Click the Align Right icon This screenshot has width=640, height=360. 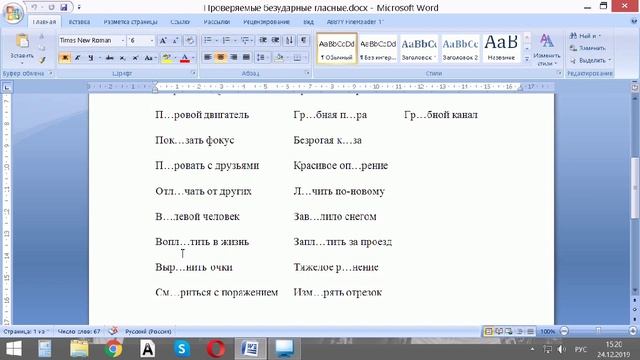click(233, 58)
